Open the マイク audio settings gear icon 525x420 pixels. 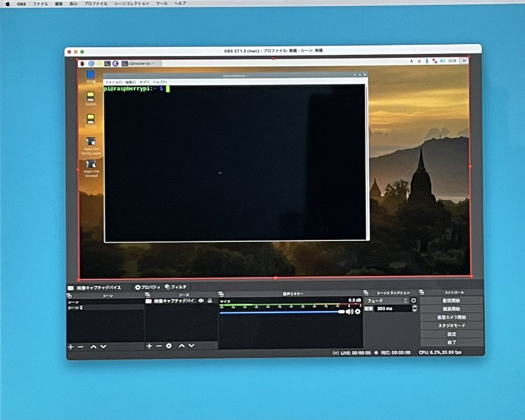358,312
